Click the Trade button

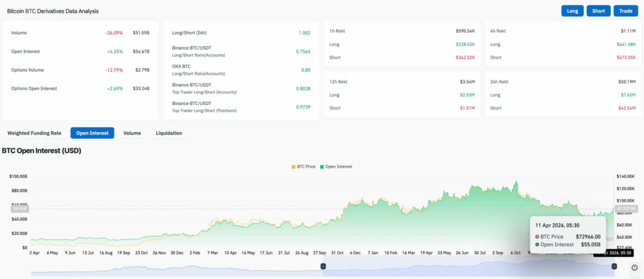[x=625, y=11]
